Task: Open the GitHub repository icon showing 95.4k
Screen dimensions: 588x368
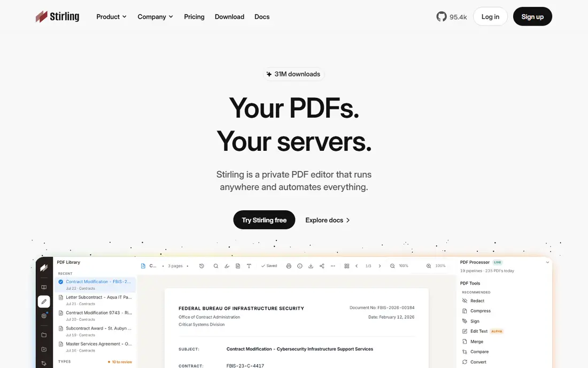Action: (x=442, y=17)
